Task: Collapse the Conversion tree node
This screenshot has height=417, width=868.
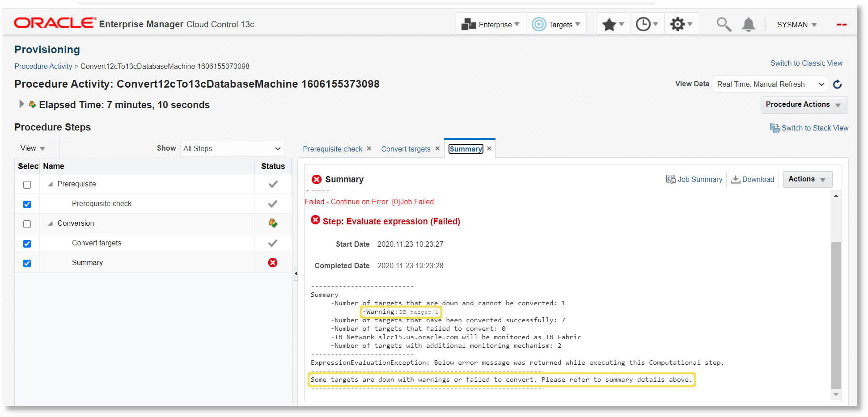Action: [50, 223]
